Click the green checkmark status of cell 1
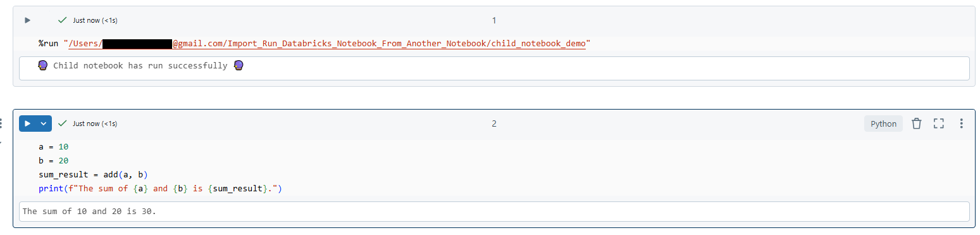This screenshot has width=980, height=235. pyautogui.click(x=63, y=20)
